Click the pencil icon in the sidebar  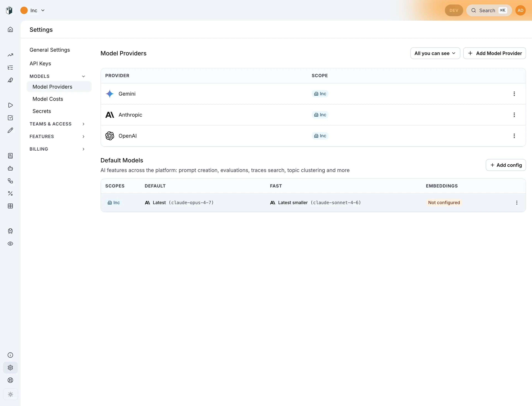pos(10,130)
